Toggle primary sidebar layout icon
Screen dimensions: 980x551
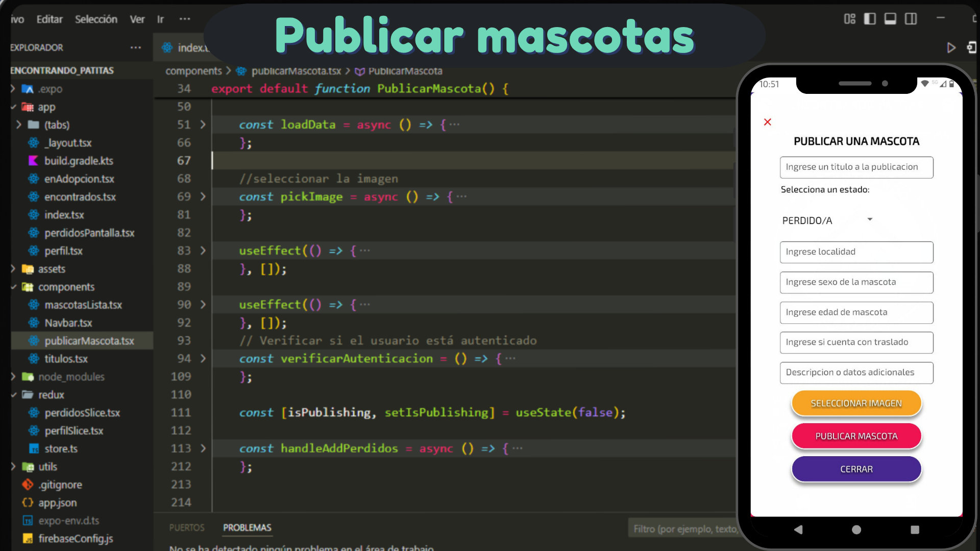click(x=870, y=19)
